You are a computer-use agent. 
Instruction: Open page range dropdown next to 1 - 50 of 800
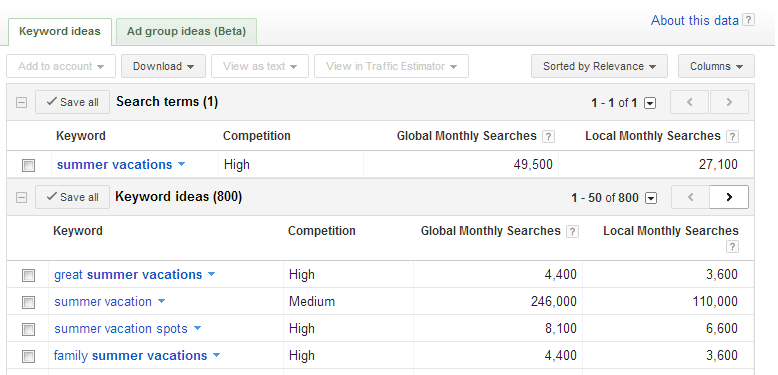[650, 198]
